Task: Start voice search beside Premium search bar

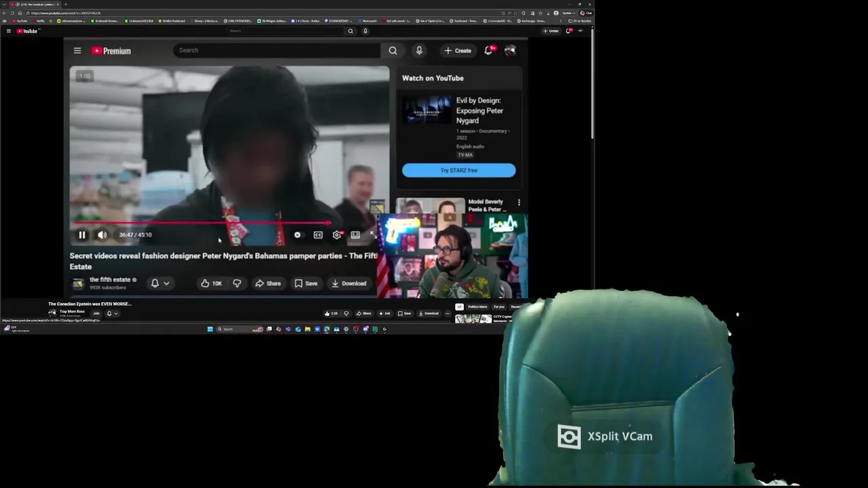Action: coord(419,50)
